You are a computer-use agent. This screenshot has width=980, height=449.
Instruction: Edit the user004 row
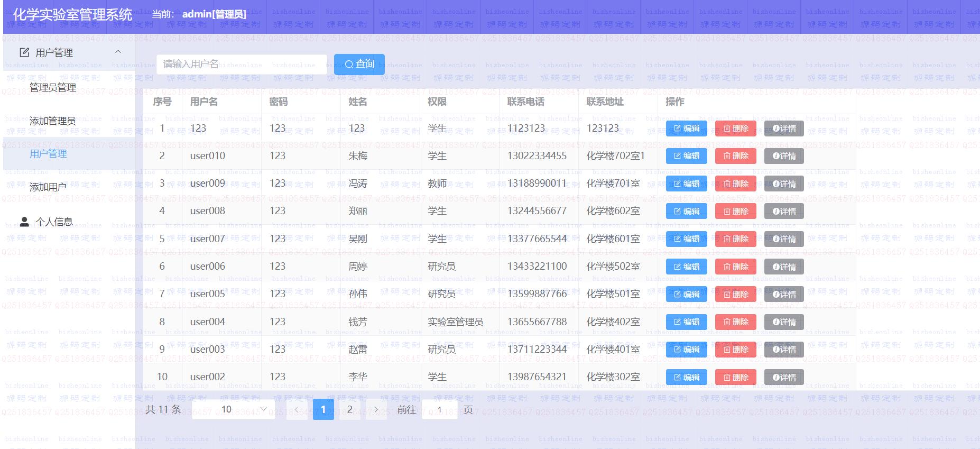[x=686, y=322]
